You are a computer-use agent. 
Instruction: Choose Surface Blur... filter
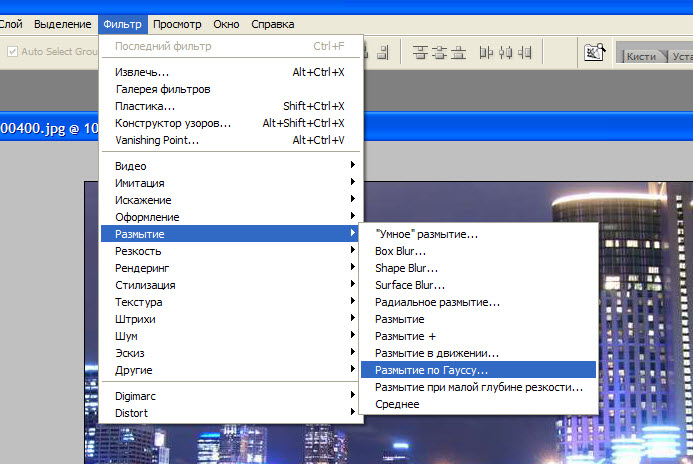478,285
